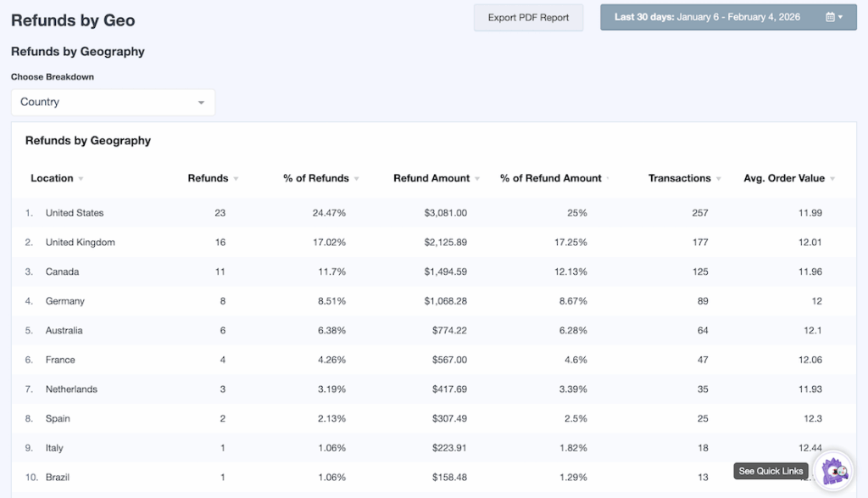Click the Germany location entry

(x=64, y=301)
